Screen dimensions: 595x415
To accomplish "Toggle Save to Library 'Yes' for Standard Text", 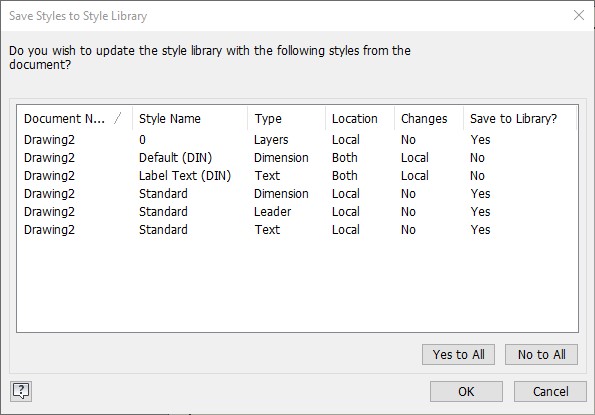I will tap(480, 230).
